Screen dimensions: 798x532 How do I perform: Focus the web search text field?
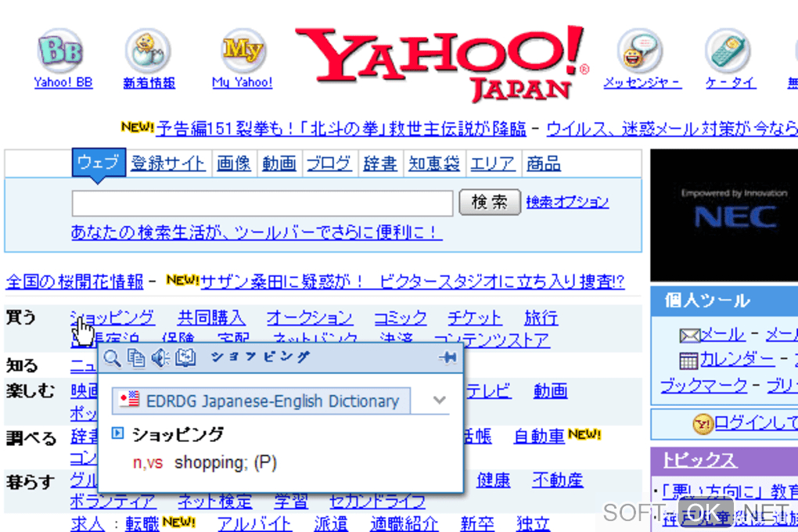tap(262, 203)
